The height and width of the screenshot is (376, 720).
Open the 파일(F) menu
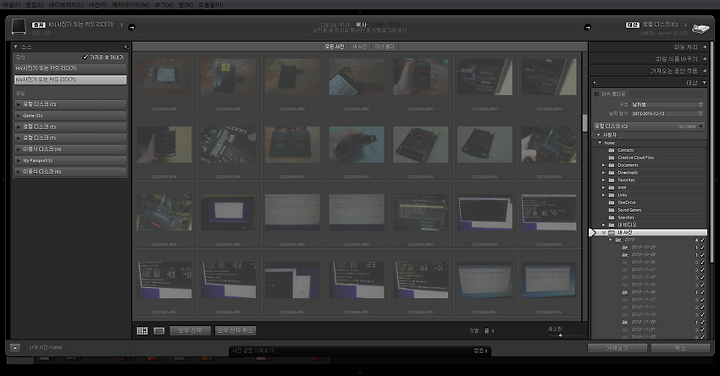coord(11,5)
